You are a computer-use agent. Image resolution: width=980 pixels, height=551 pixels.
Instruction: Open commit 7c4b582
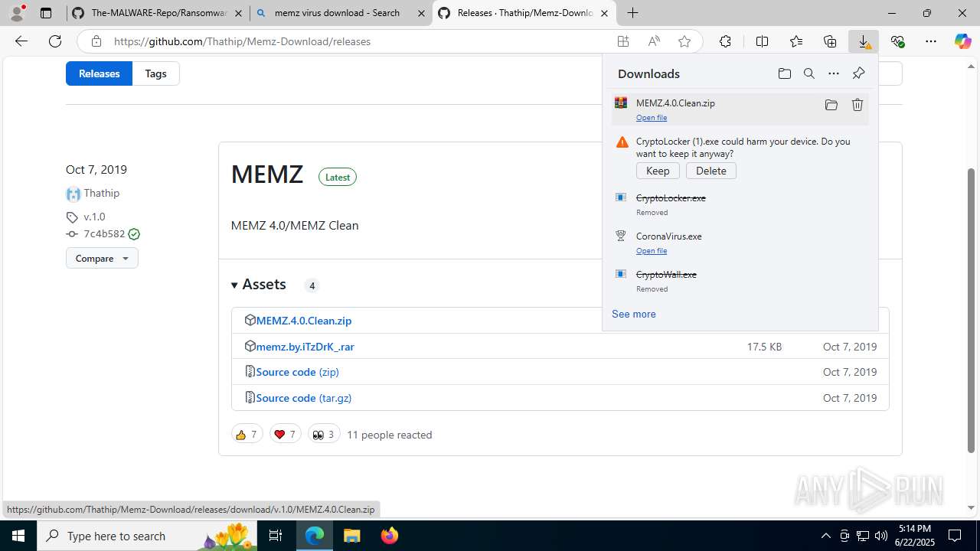tap(104, 234)
